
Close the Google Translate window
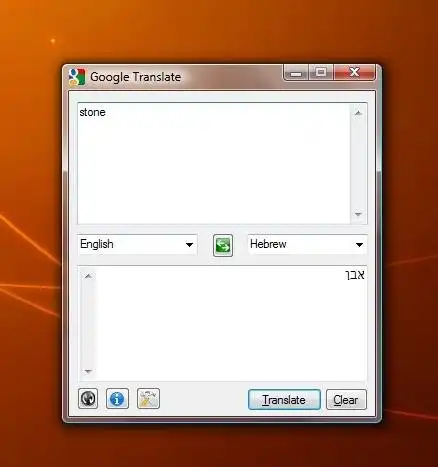354,72
